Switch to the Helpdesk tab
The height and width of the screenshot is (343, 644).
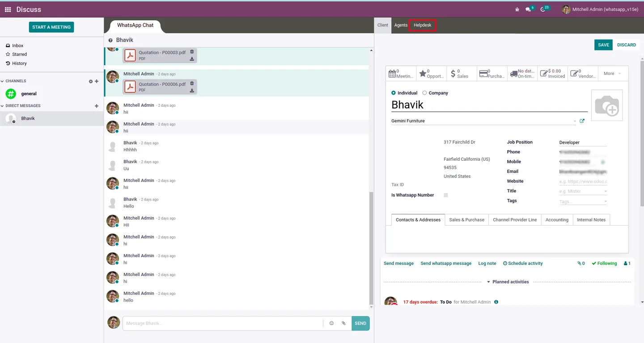pos(423,25)
